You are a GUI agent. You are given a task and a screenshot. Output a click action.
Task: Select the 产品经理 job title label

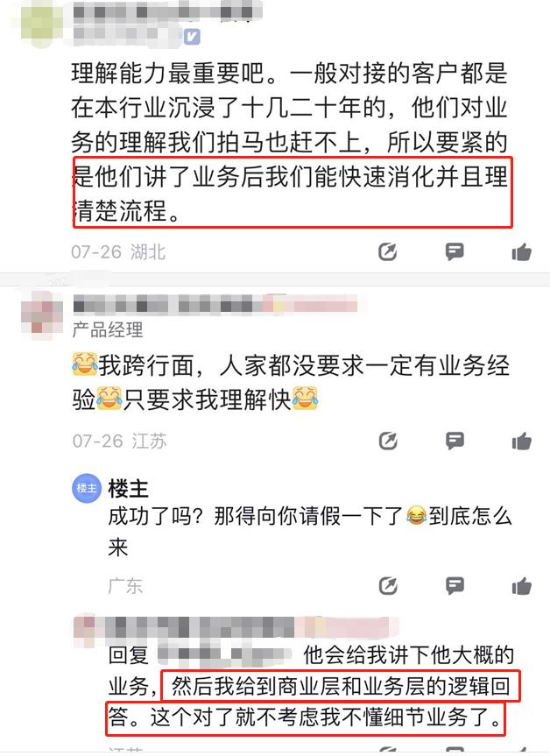coord(108,329)
